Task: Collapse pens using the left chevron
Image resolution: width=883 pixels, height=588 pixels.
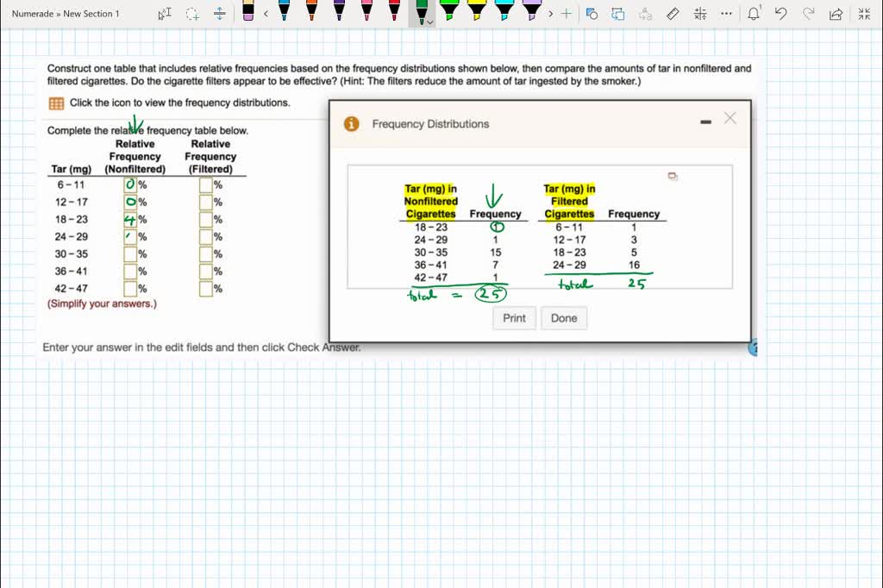Action: (x=266, y=13)
